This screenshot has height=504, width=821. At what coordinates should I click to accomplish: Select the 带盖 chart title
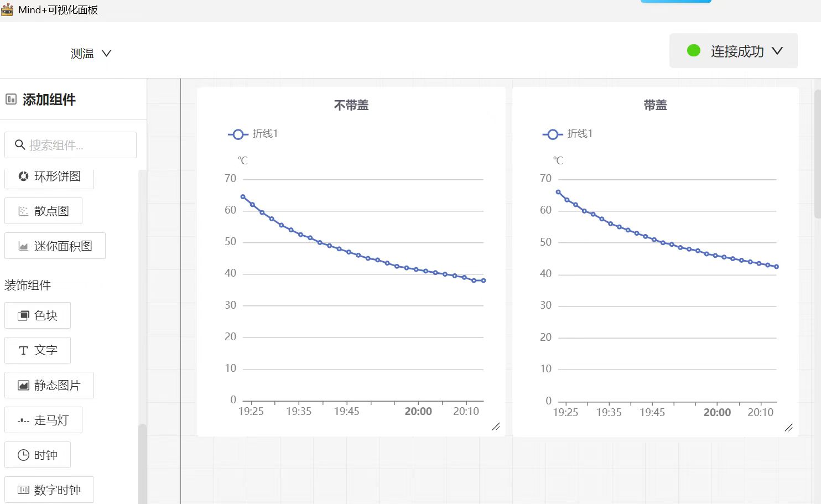click(655, 105)
